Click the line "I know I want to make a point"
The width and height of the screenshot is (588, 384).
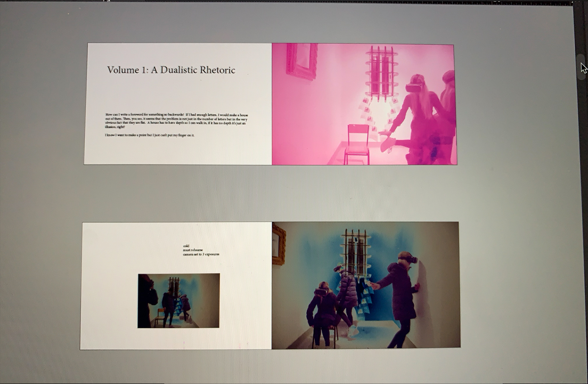pyautogui.click(x=150, y=135)
